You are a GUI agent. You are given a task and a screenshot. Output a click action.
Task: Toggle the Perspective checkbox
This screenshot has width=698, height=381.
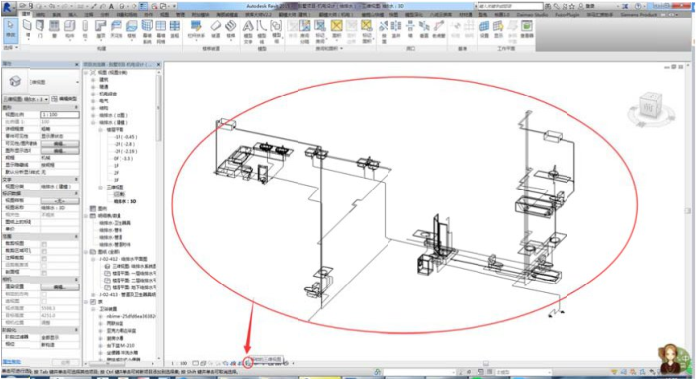click(44, 301)
